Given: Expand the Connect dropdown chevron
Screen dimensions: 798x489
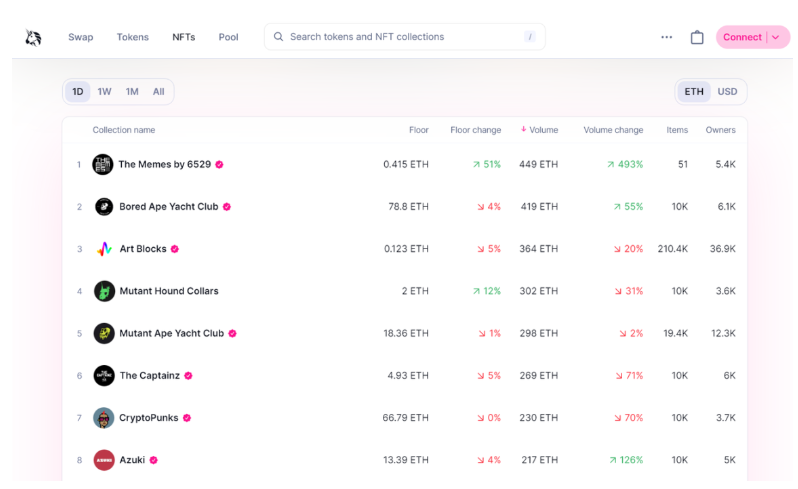Looking at the screenshot, I should (776, 37).
